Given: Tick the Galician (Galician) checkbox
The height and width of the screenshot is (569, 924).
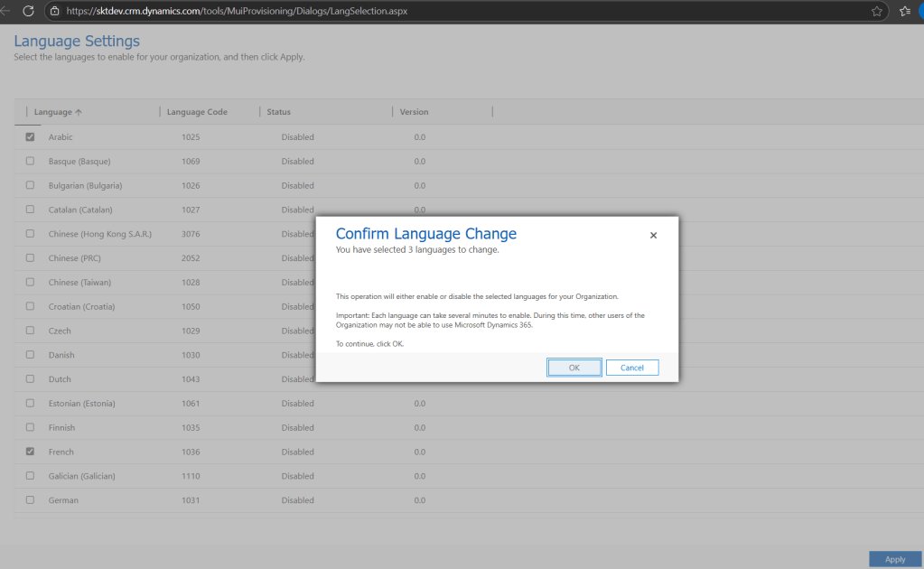Looking at the screenshot, I should pyautogui.click(x=30, y=476).
